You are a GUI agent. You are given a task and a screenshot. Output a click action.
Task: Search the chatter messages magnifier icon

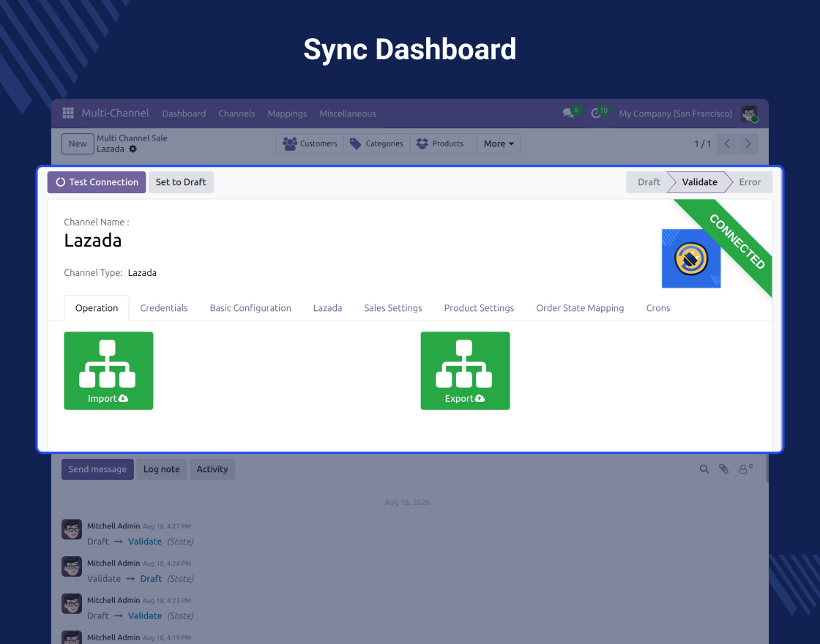pos(704,469)
